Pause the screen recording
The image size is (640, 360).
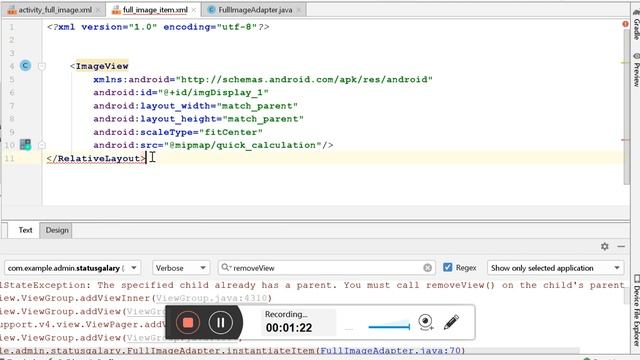[x=220, y=323]
